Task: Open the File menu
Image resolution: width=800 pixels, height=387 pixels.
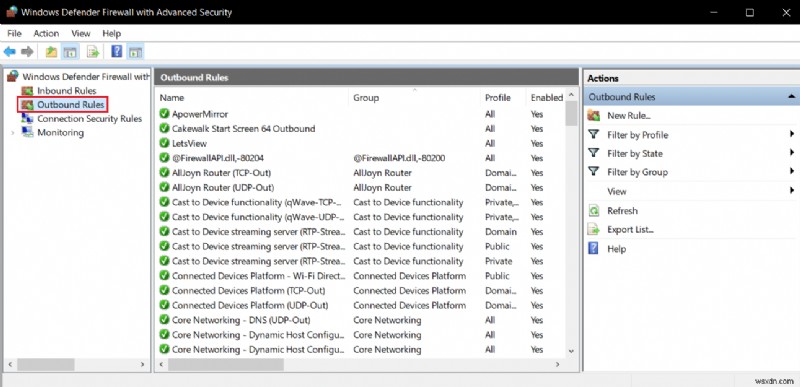Action: tap(14, 33)
